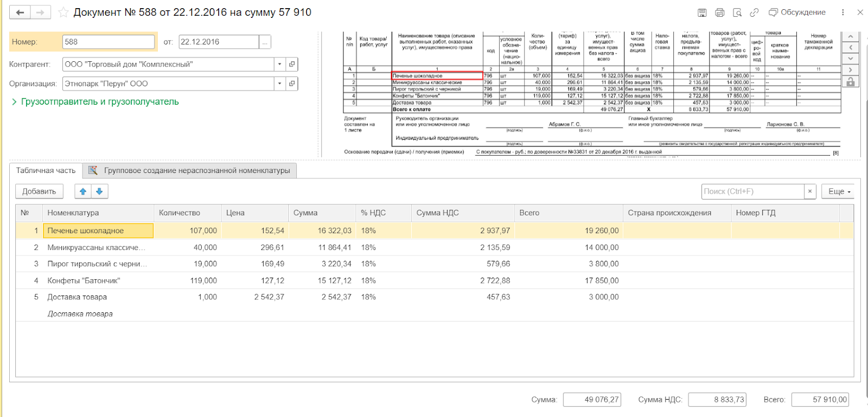
Task: Toggle the padlock on scan preview
Action: click(x=850, y=82)
